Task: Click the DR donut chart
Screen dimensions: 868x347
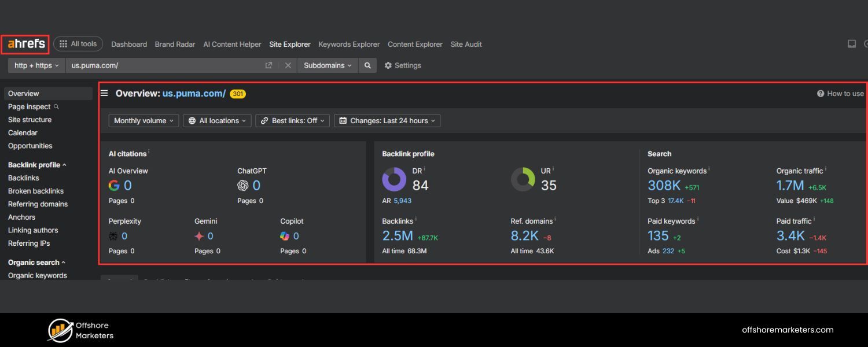Action: (x=394, y=179)
